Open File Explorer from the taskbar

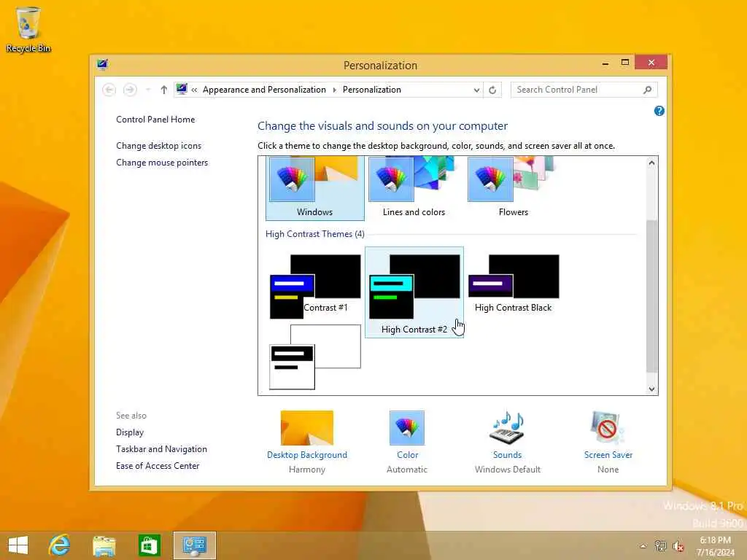tap(104, 545)
